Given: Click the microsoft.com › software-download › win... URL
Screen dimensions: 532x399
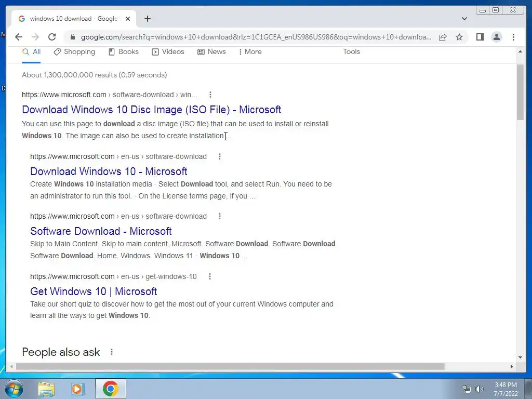Looking at the screenshot, I should point(109,95).
